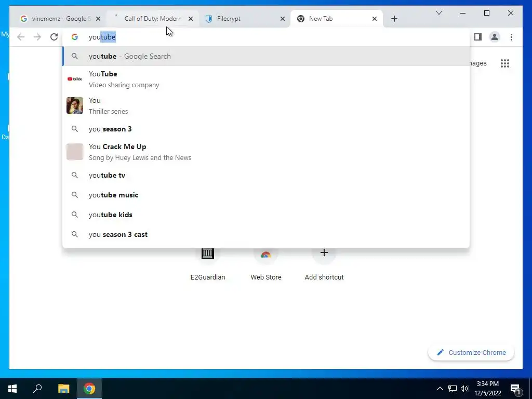Image resolution: width=532 pixels, height=399 pixels.
Task: Close the New Tab tab
Action: click(x=375, y=19)
